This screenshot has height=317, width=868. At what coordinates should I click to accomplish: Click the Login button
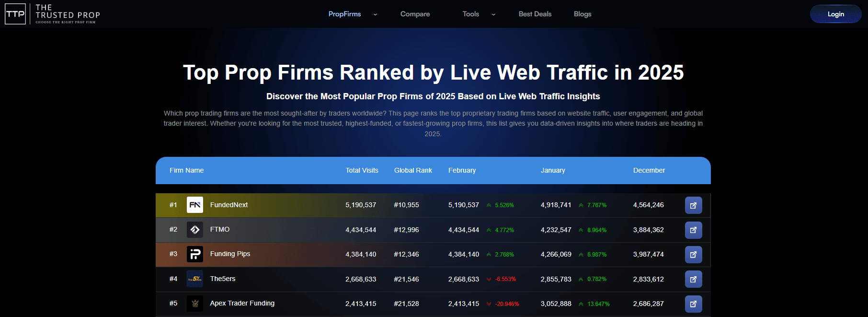[x=836, y=14]
